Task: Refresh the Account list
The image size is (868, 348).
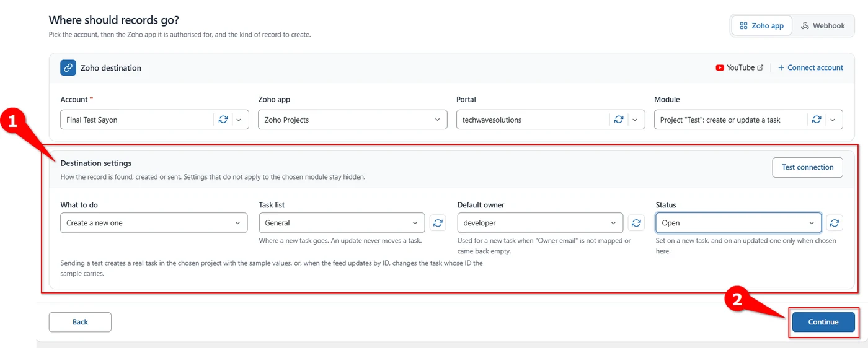Action: pyautogui.click(x=223, y=120)
